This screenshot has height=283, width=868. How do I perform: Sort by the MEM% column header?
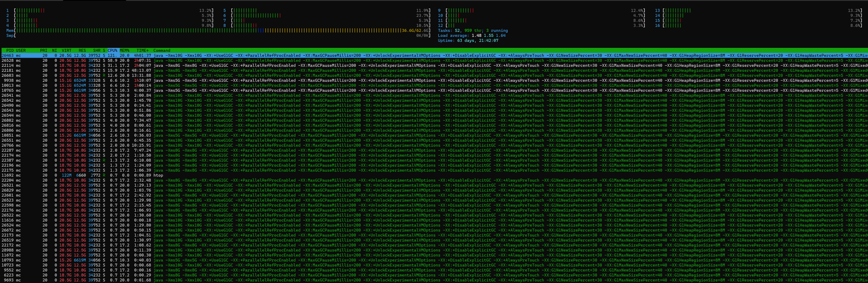click(x=124, y=51)
